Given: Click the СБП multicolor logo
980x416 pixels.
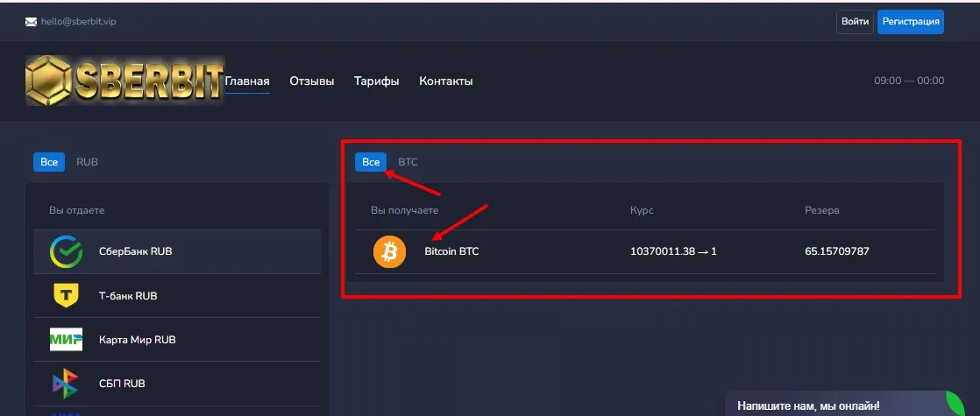Looking at the screenshot, I should click(66, 384).
